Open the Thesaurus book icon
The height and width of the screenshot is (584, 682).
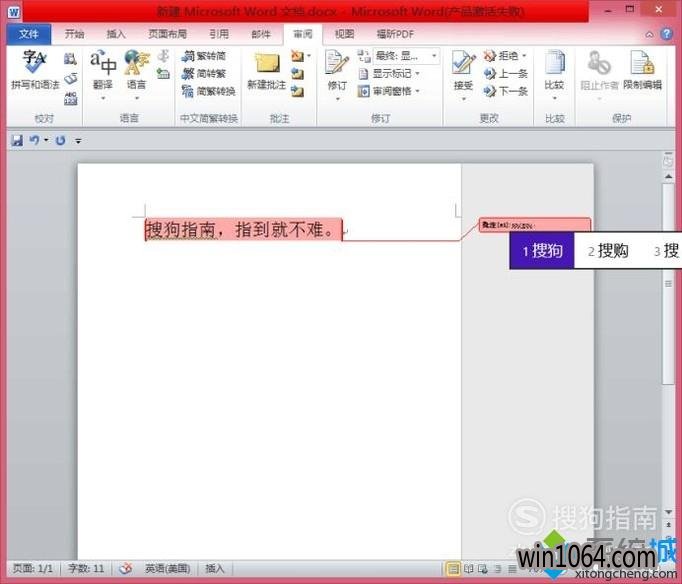(x=70, y=79)
